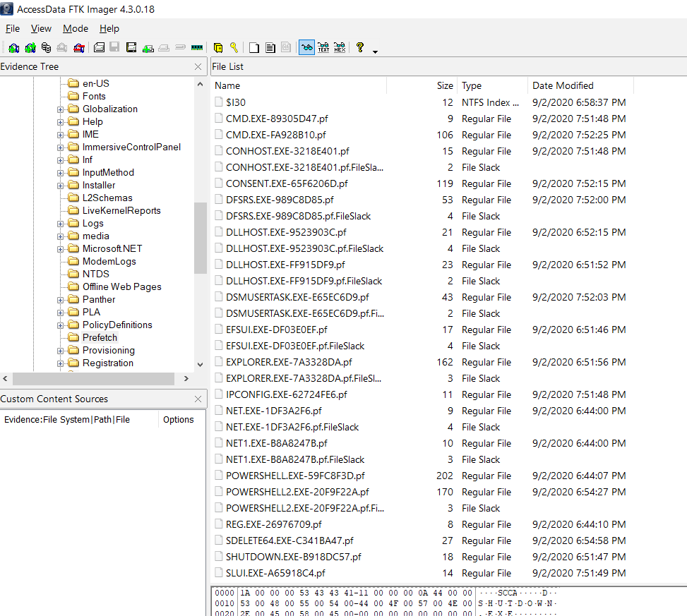Click the Create Disk Image icon
687x616 pixels.
click(x=99, y=48)
